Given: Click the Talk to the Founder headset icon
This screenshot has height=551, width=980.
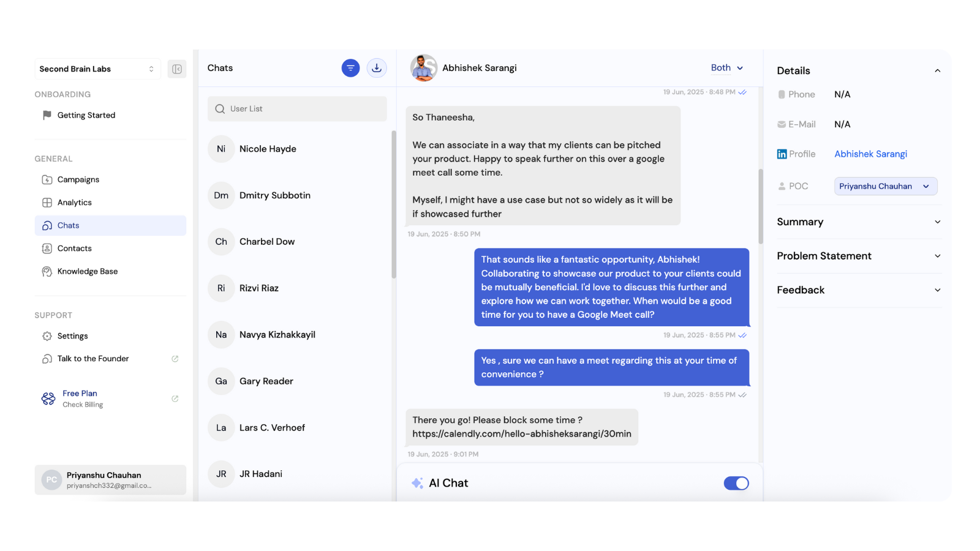Looking at the screenshot, I should pos(47,359).
